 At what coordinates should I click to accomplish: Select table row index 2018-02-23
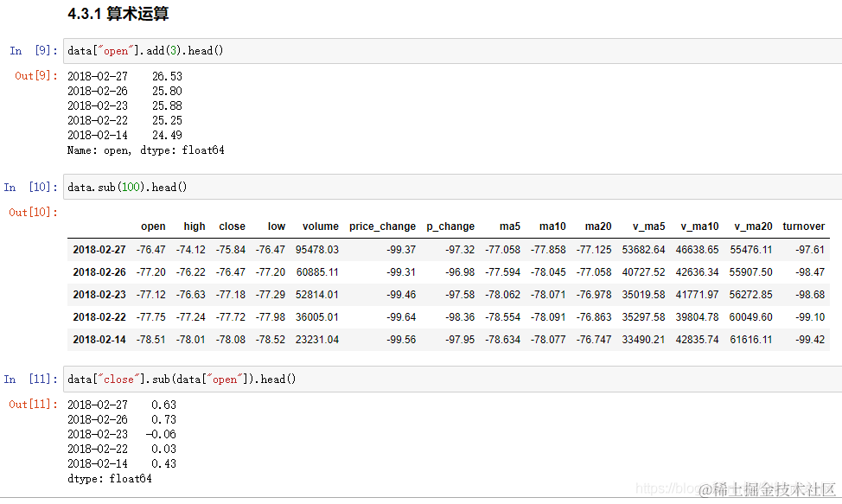tap(99, 295)
